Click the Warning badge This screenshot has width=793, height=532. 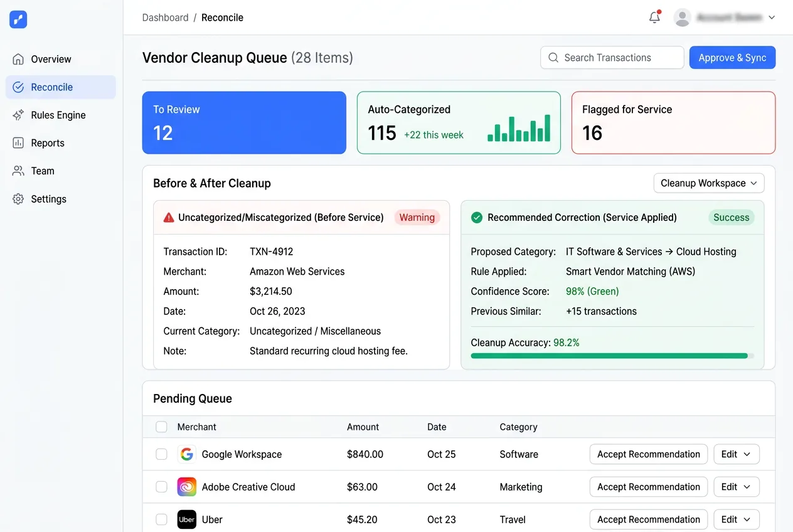click(x=417, y=218)
